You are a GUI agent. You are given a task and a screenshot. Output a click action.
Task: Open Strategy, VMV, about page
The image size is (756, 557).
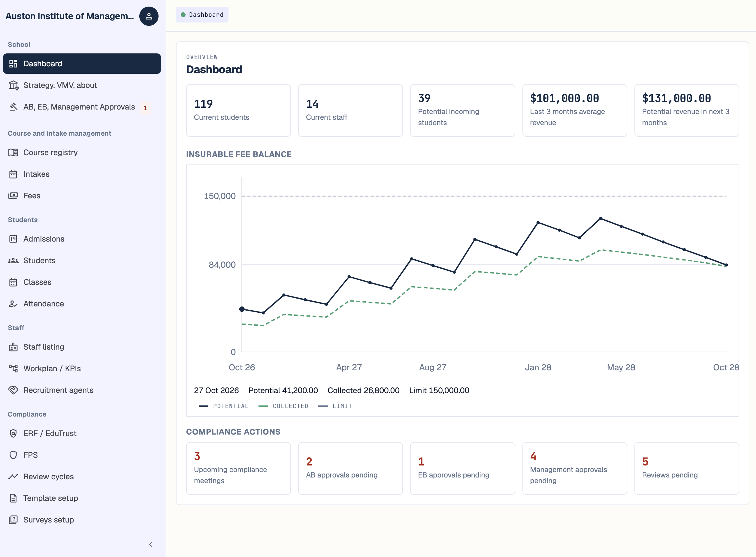pos(82,85)
